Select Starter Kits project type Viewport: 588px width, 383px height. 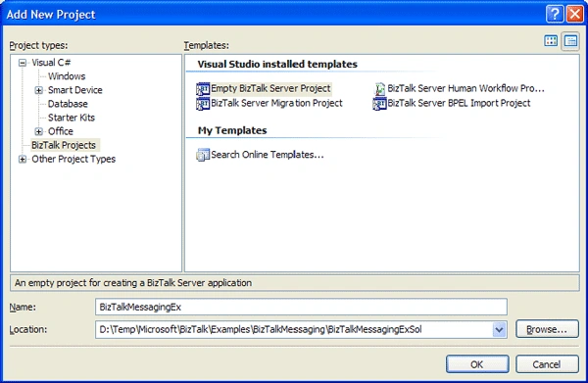pos(72,118)
